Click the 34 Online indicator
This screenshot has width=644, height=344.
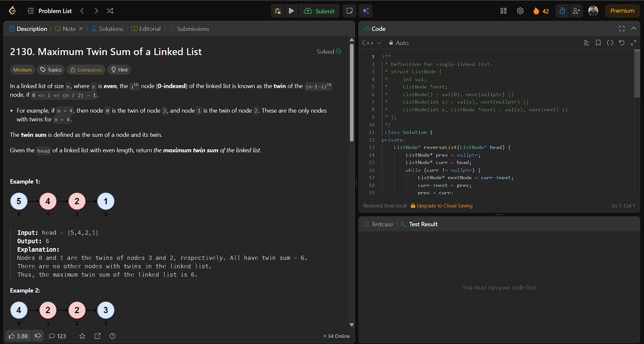(336, 336)
